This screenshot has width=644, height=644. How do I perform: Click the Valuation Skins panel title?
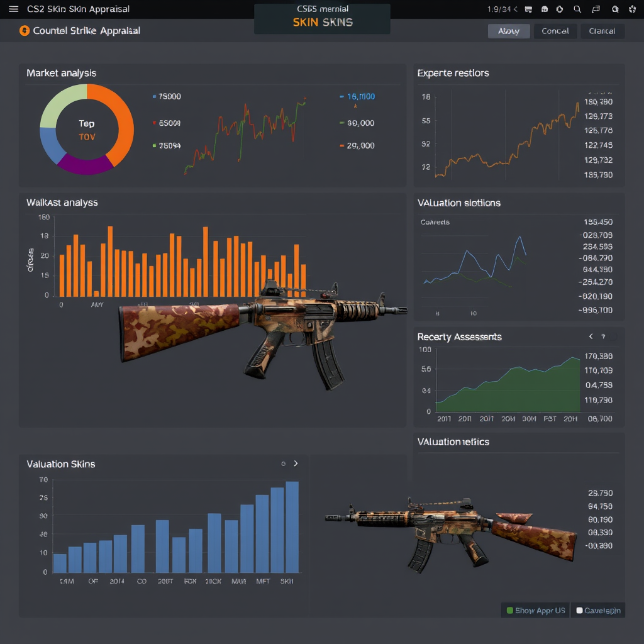pos(61,464)
